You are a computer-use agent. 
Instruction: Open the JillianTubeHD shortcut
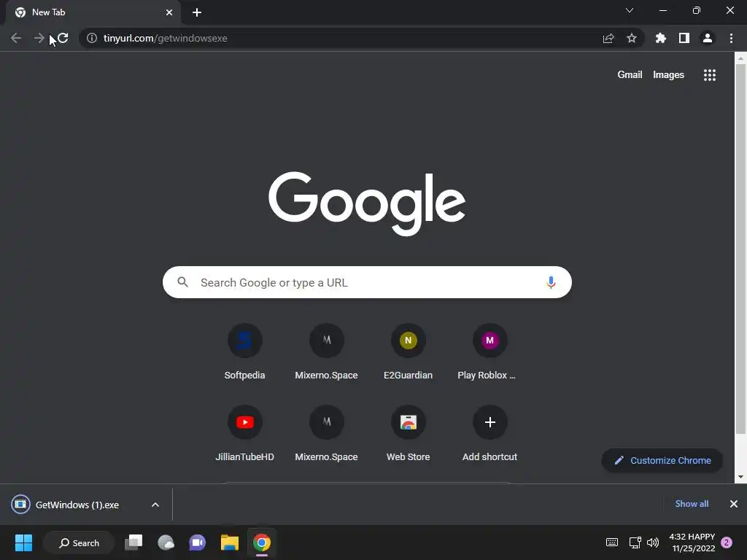[x=245, y=434]
